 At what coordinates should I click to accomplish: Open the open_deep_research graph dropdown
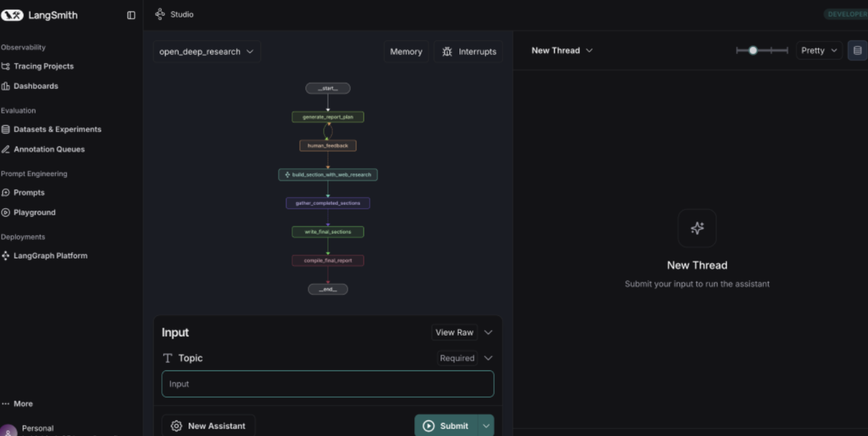[x=206, y=51]
